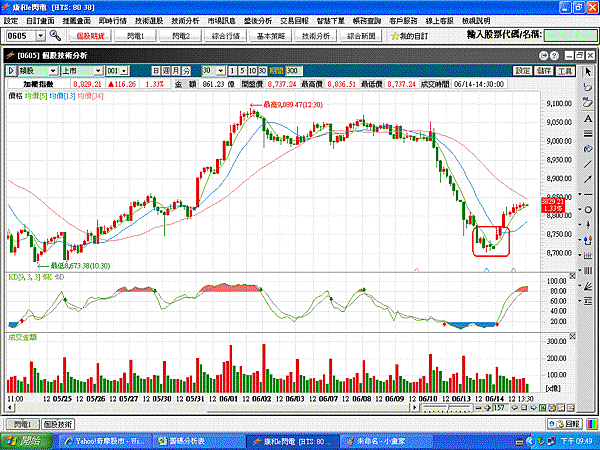Click the horizontal chart scrollbar track
The width and height of the screenshot is (600, 450).
(x=214, y=408)
